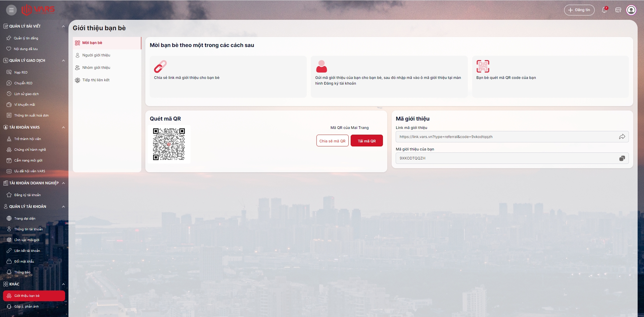Click the VARS logo
The height and width of the screenshot is (317, 644).
click(38, 10)
